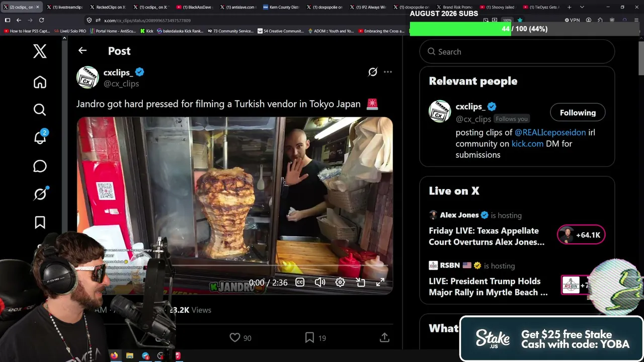Screen dimensions: 644x362
Task: Open the post author's name cxclips_
Action: click(x=118, y=72)
